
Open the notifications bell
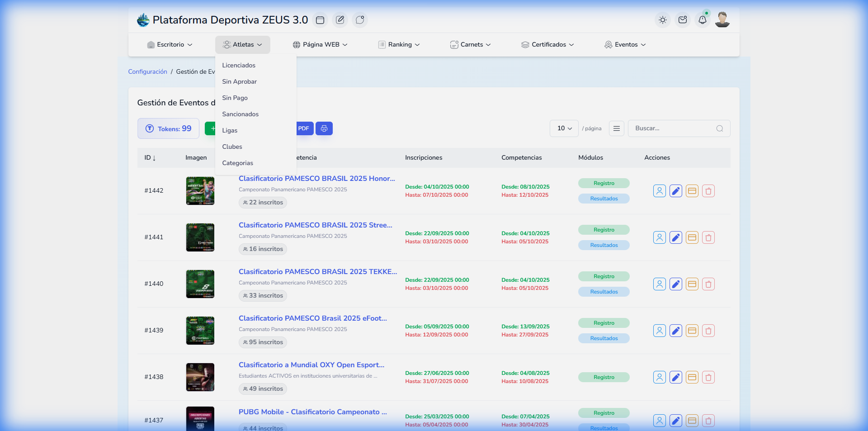pyautogui.click(x=702, y=20)
